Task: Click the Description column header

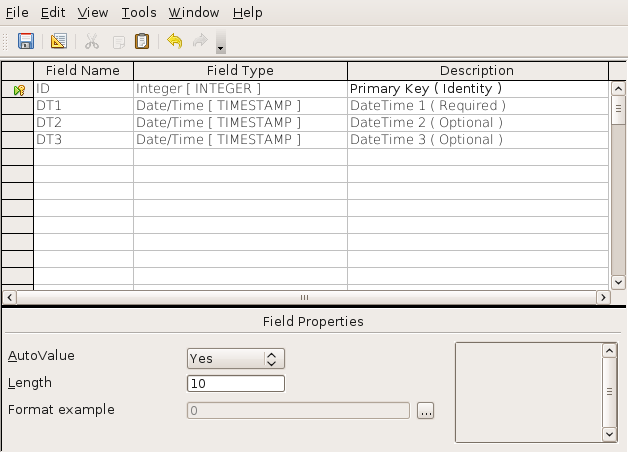Action: click(477, 71)
